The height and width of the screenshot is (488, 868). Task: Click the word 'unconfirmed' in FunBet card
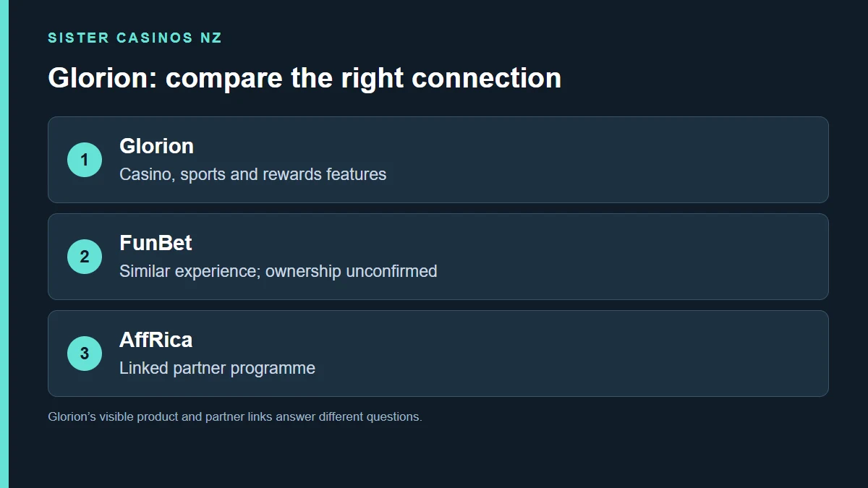[391, 271]
